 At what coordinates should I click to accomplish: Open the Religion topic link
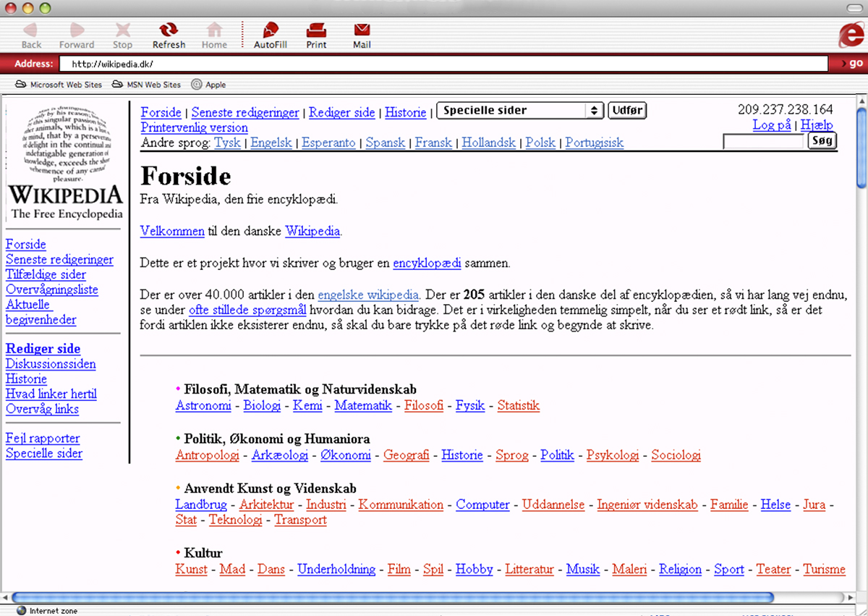(x=680, y=569)
